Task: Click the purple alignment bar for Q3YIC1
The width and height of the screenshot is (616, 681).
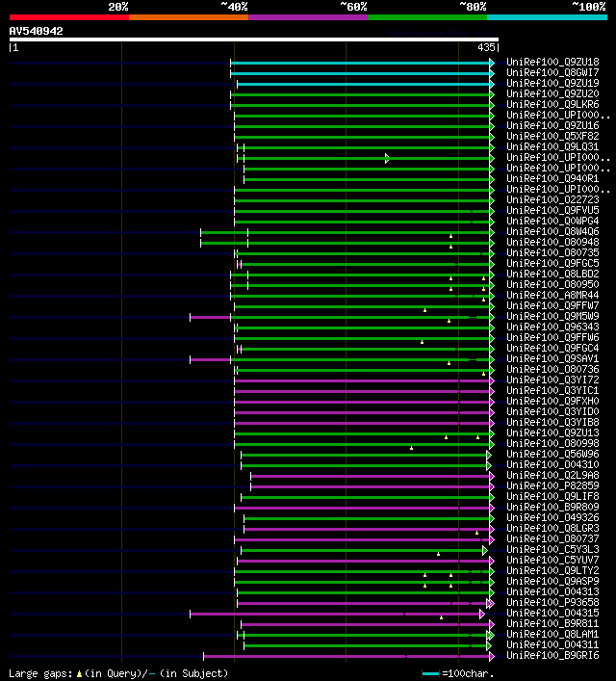Action: click(362, 392)
